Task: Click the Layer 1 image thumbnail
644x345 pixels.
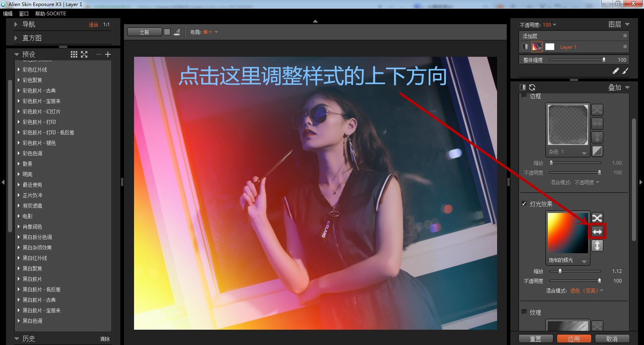Action: click(x=537, y=47)
